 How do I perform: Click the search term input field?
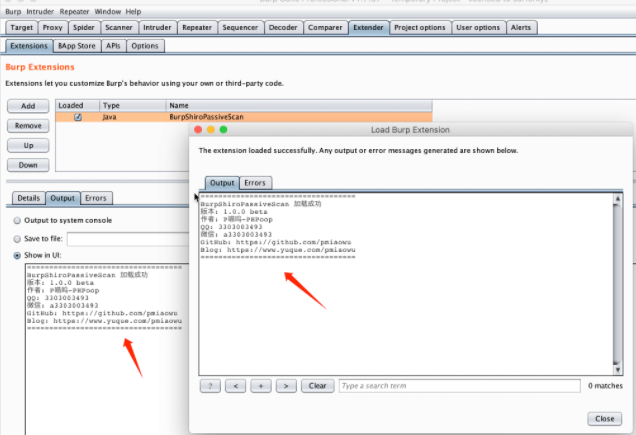(460, 386)
